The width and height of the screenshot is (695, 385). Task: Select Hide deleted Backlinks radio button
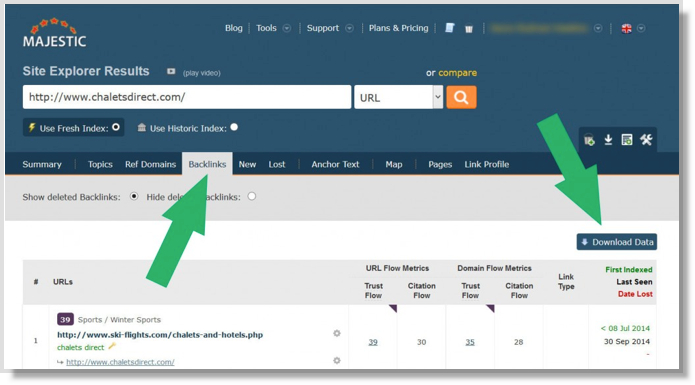point(252,196)
